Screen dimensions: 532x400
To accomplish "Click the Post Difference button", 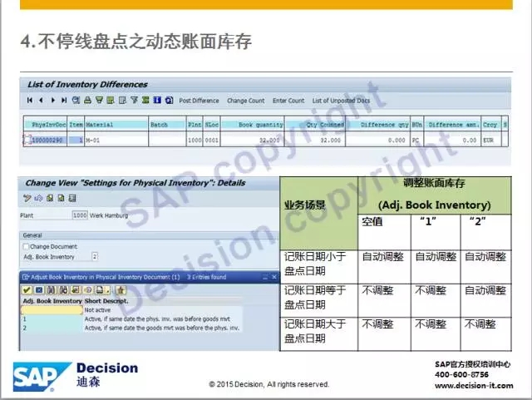I will 199,101.
